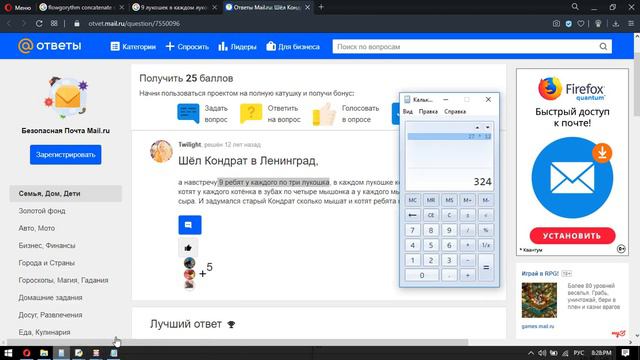Click the browser tab search magnifier

click(x=575, y=7)
